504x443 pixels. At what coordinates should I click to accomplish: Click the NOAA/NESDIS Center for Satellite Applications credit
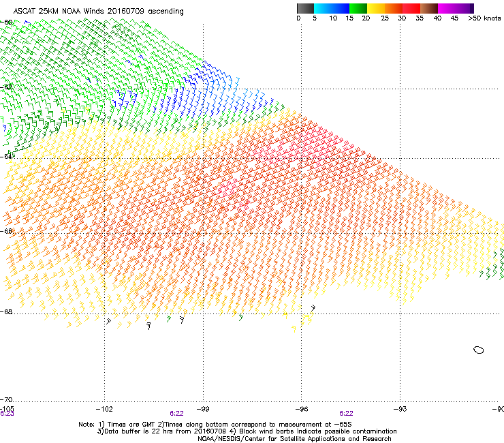pos(294,439)
